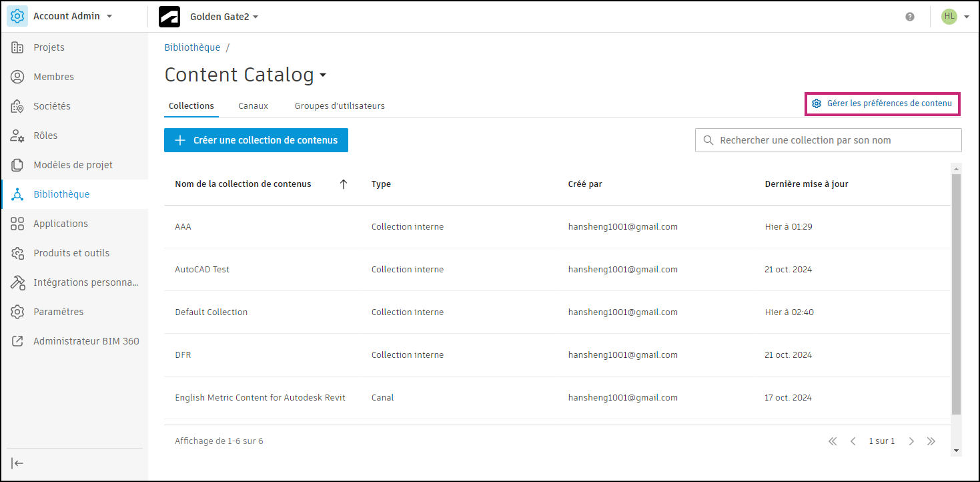
Task: Click the Hier à 01:29 date cell
Action: click(x=789, y=227)
